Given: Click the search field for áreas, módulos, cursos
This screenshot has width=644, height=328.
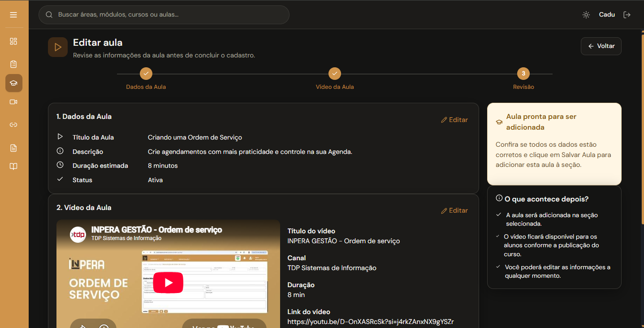Looking at the screenshot, I should tap(164, 15).
